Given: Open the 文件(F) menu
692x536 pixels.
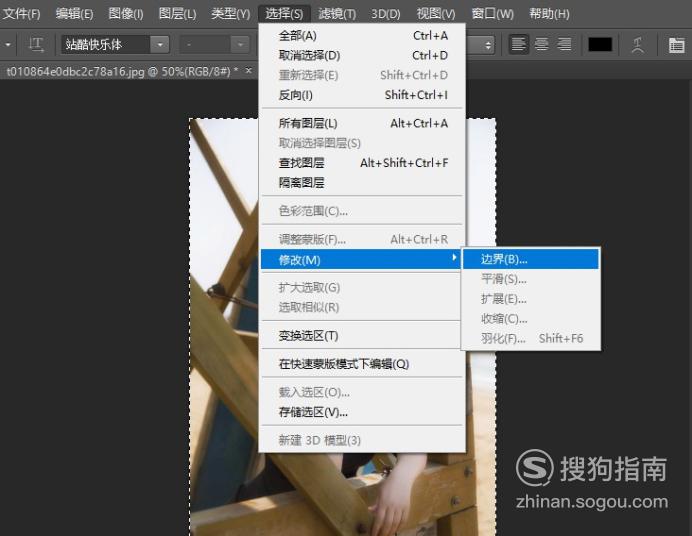Looking at the screenshot, I should coord(21,14).
